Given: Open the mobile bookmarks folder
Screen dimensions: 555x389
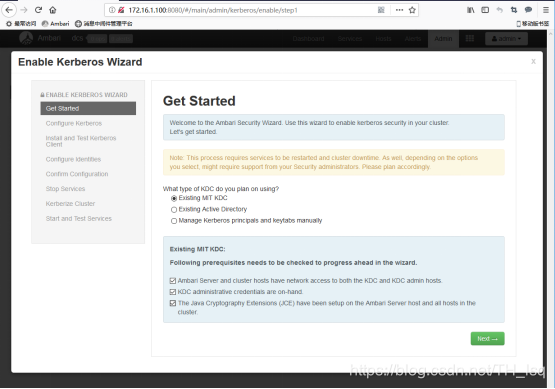Looking at the screenshot, I should coord(533,24).
